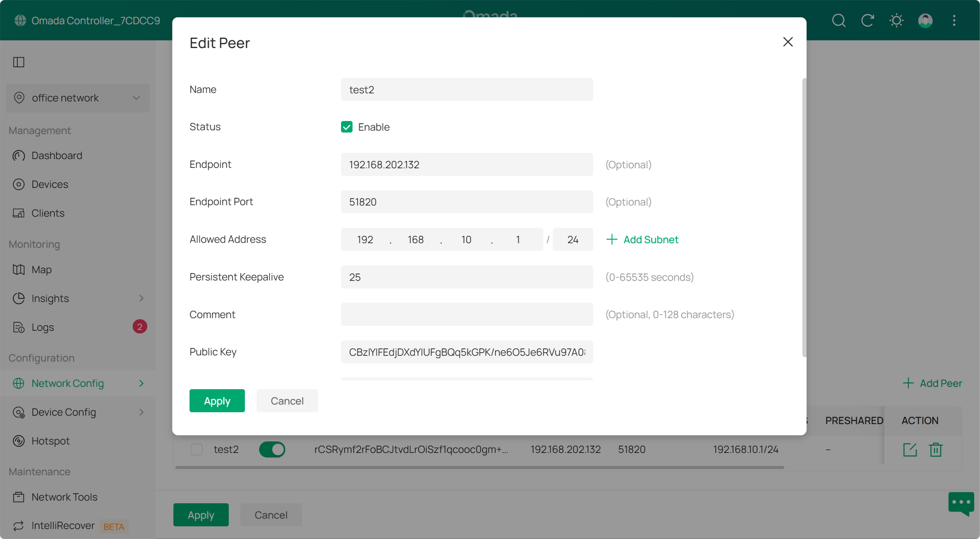Click the page-level Cancel button below table
This screenshot has width=980, height=539.
click(271, 515)
